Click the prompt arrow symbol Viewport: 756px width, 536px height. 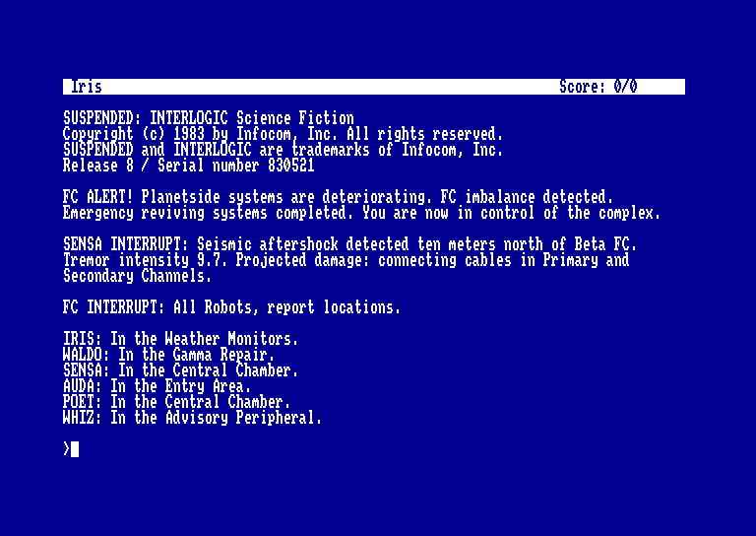click(x=67, y=448)
